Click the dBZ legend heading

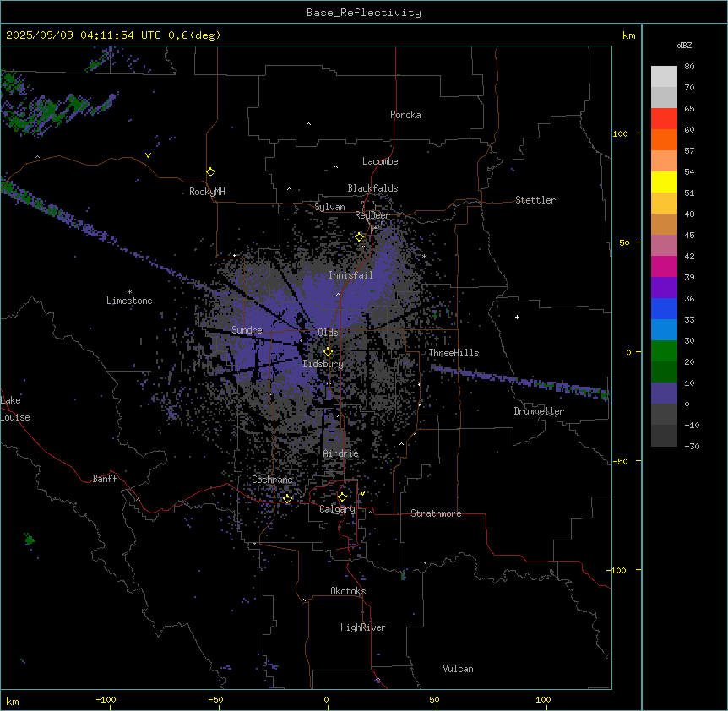tap(684, 45)
